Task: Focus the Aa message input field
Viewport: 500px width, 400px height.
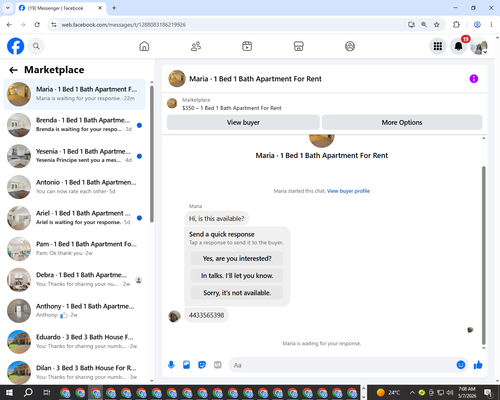Action: (x=343, y=365)
